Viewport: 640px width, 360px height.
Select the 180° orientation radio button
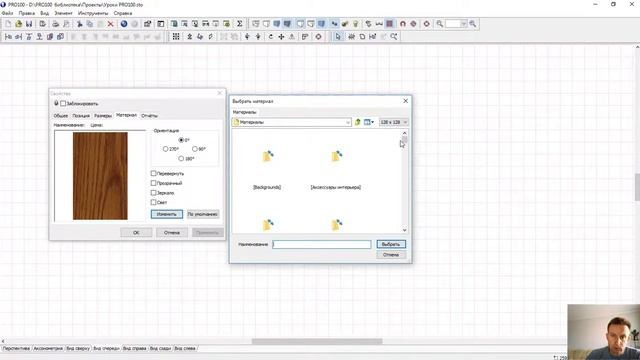tap(181, 158)
